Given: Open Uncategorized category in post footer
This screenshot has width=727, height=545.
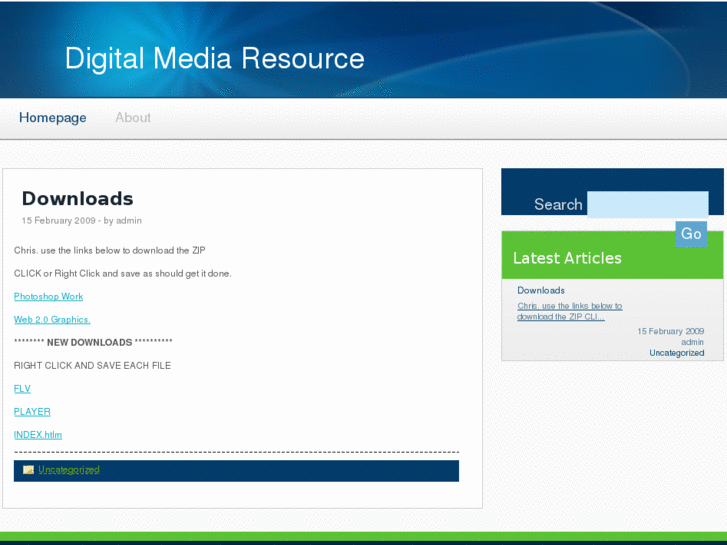Looking at the screenshot, I should click(x=69, y=470).
